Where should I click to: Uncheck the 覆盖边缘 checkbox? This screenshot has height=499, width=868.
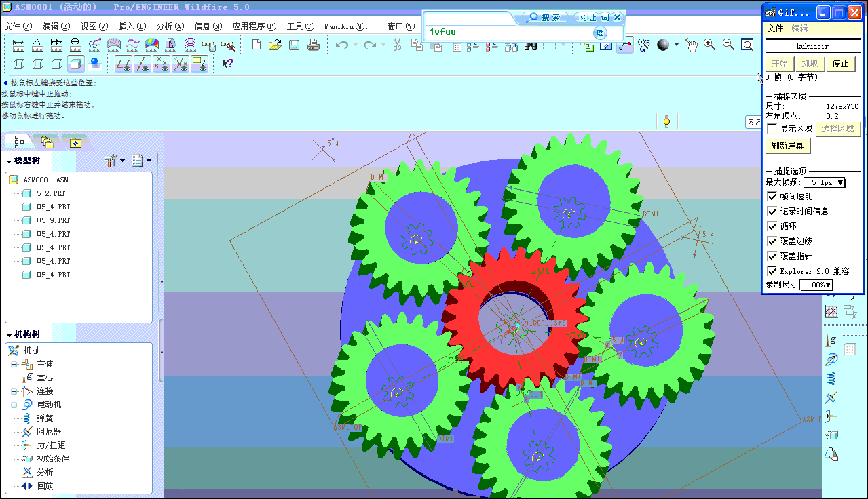click(x=772, y=241)
